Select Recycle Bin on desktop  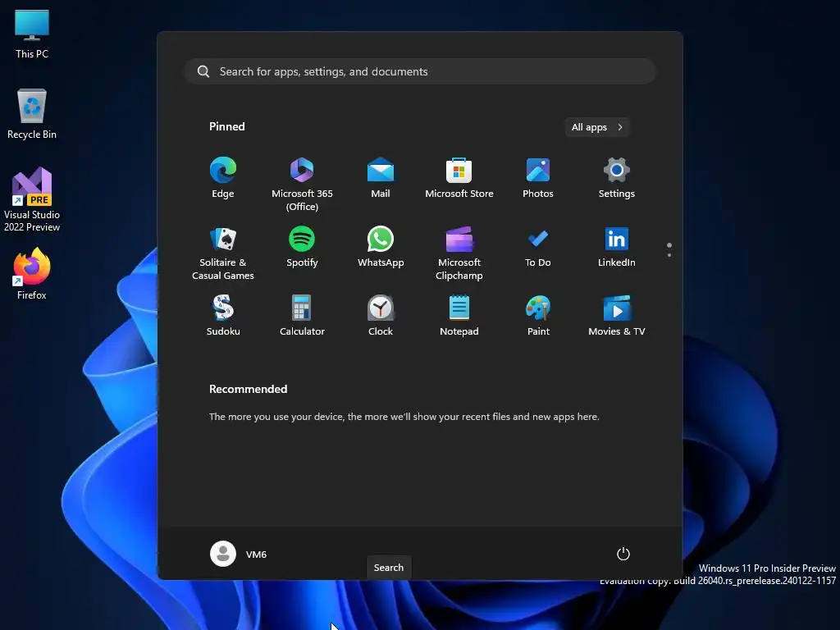coord(32,114)
